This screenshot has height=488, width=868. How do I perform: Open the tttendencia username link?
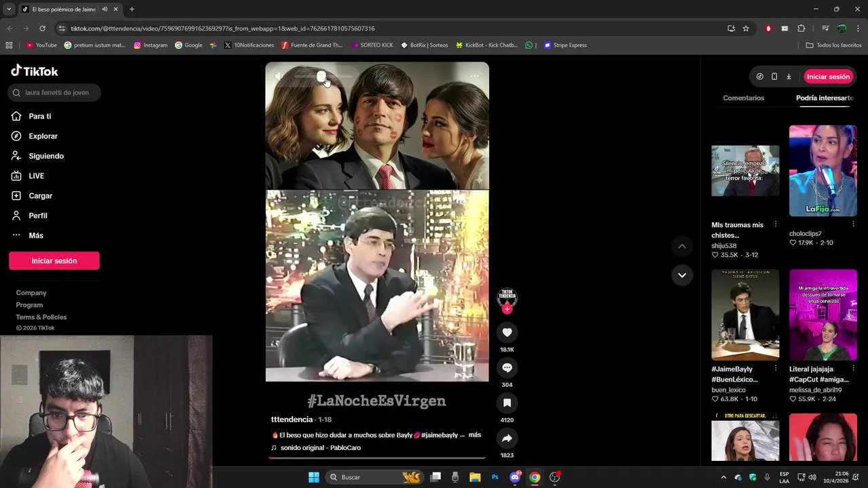tap(292, 420)
